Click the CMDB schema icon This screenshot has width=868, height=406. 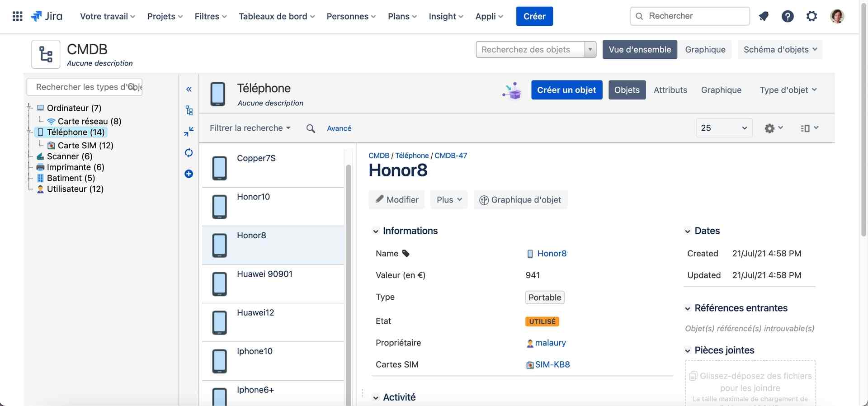tap(46, 54)
